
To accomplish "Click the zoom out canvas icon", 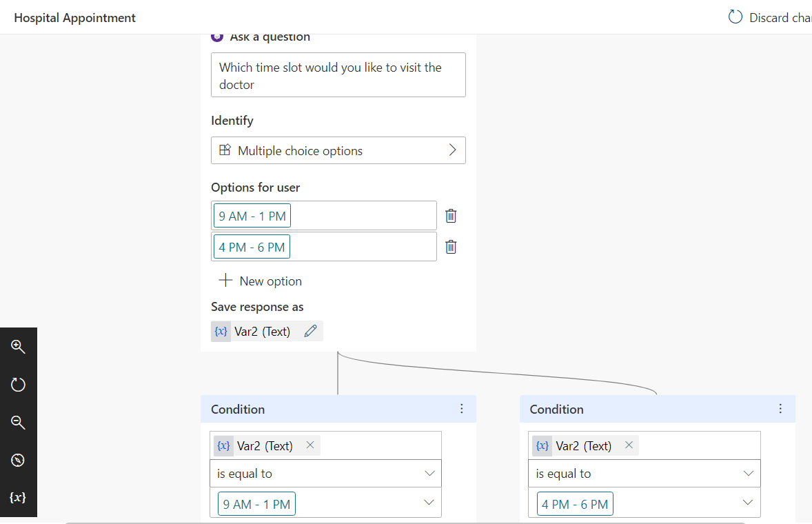I will click(18, 422).
